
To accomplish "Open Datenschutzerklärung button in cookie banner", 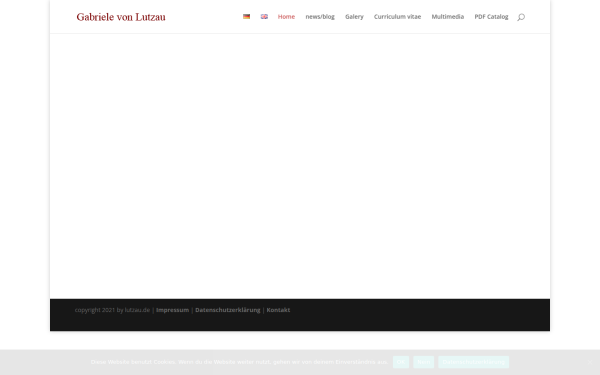I will click(x=473, y=362).
